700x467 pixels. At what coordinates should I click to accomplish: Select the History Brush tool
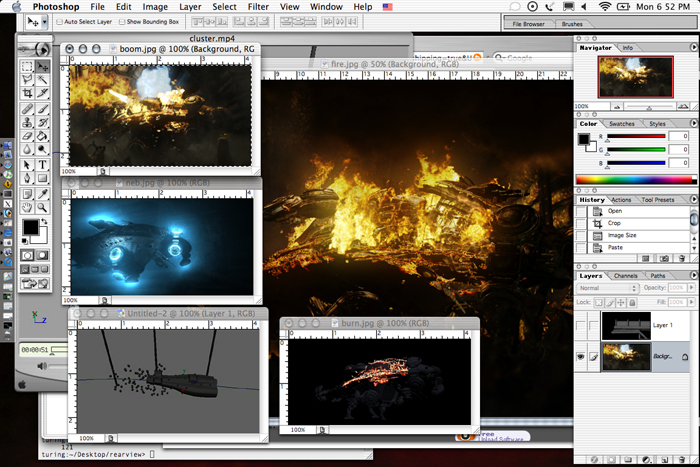pos(42,122)
